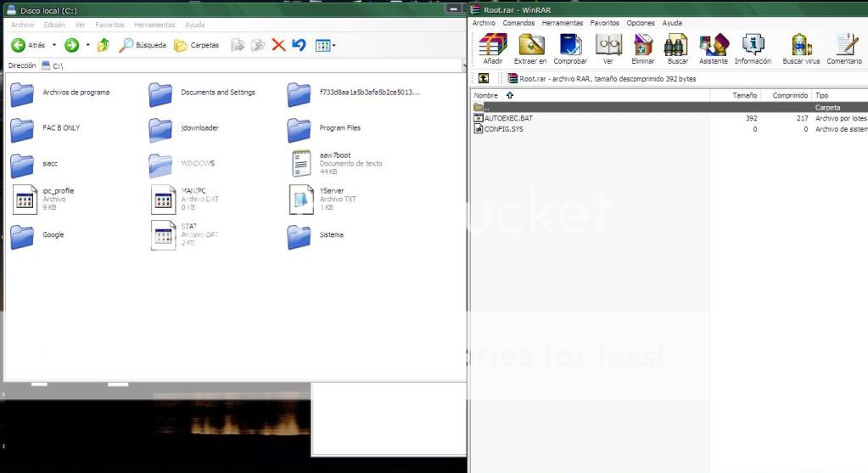Select the Program Files folder
The height and width of the screenshot is (473, 868).
pos(324,128)
